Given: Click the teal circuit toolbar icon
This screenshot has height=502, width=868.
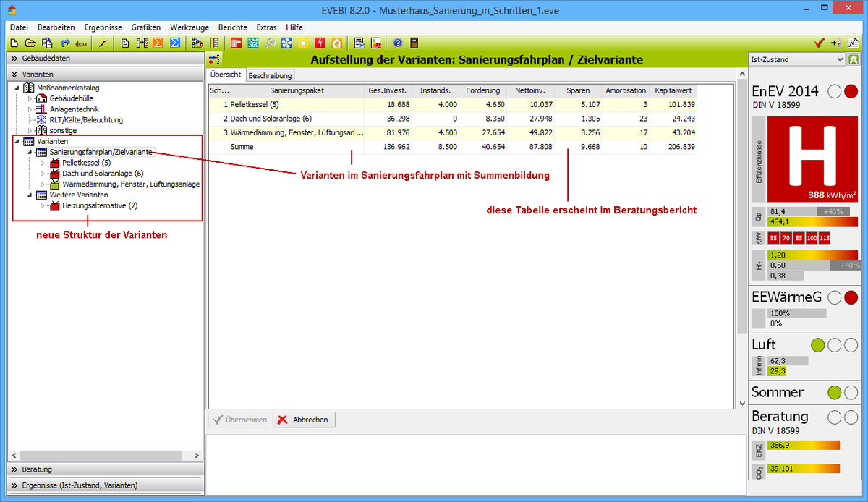Looking at the screenshot, I should pyautogui.click(x=253, y=43).
